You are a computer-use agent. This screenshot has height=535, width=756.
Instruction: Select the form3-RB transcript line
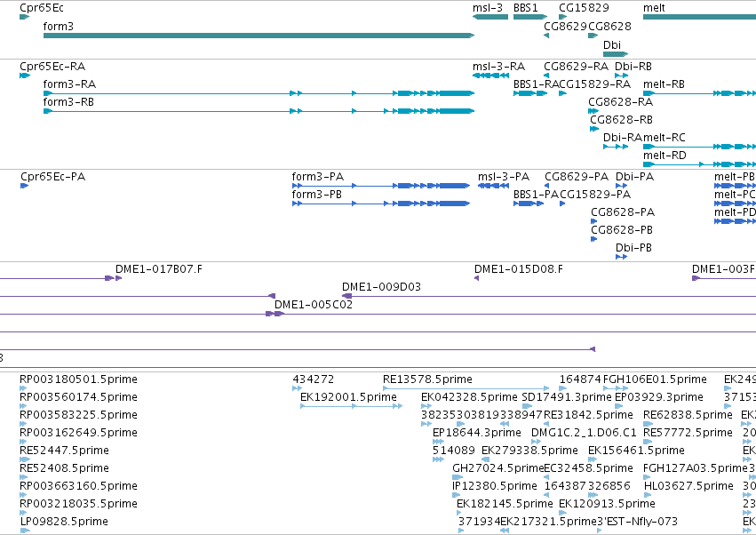(259, 111)
